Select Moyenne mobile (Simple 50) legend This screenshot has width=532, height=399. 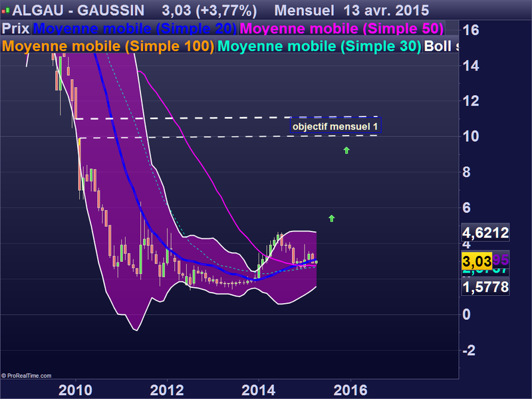(342, 29)
